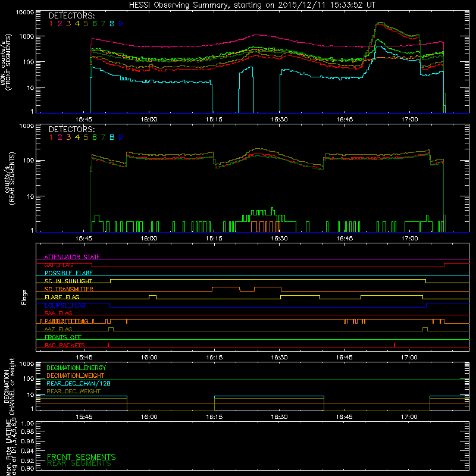Pick detector 7 legend number in rear segments plot

tap(103, 137)
